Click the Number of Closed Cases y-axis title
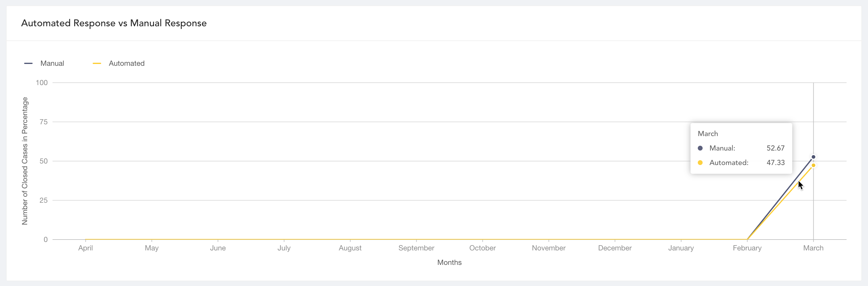The image size is (868, 286). tap(25, 161)
